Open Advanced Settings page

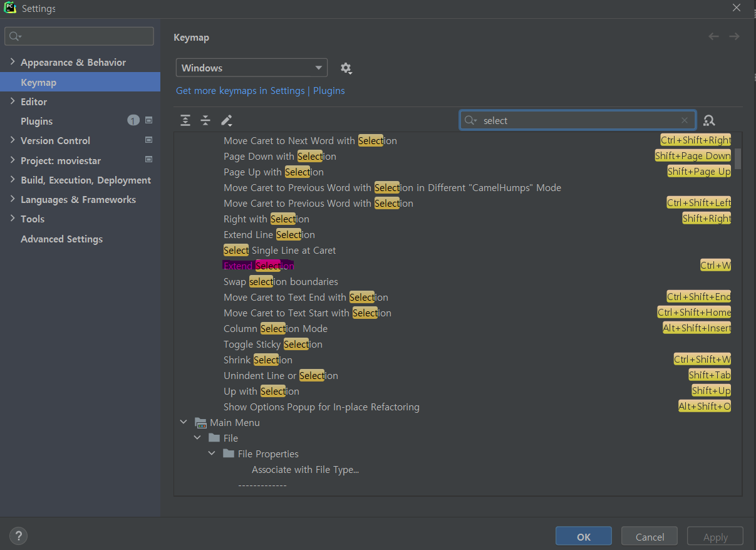pyautogui.click(x=61, y=239)
